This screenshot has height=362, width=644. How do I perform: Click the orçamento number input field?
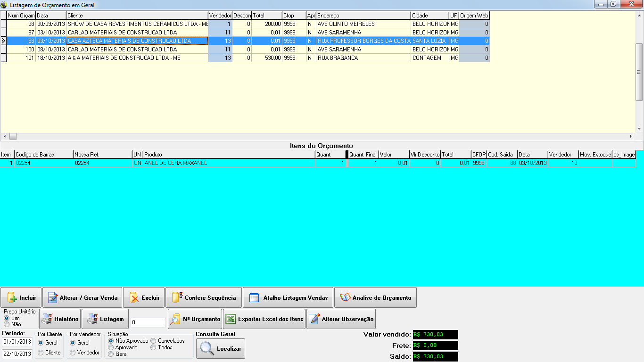pyautogui.click(x=148, y=322)
